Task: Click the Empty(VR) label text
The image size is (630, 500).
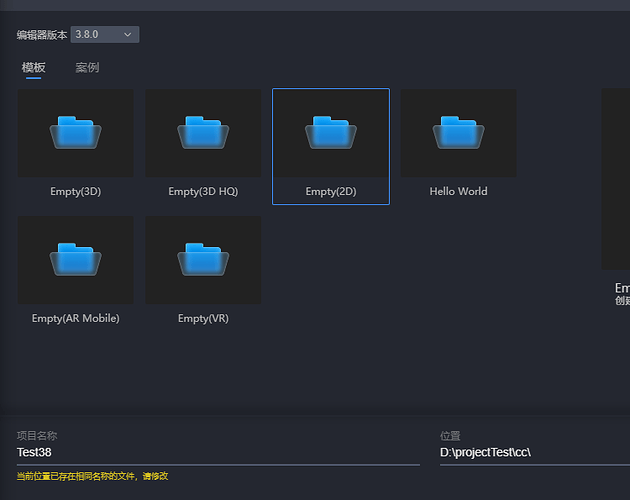Action: pyautogui.click(x=203, y=318)
